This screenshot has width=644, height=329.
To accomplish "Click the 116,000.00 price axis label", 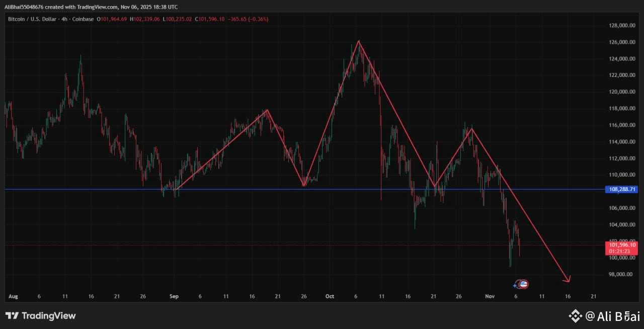I will [622, 125].
